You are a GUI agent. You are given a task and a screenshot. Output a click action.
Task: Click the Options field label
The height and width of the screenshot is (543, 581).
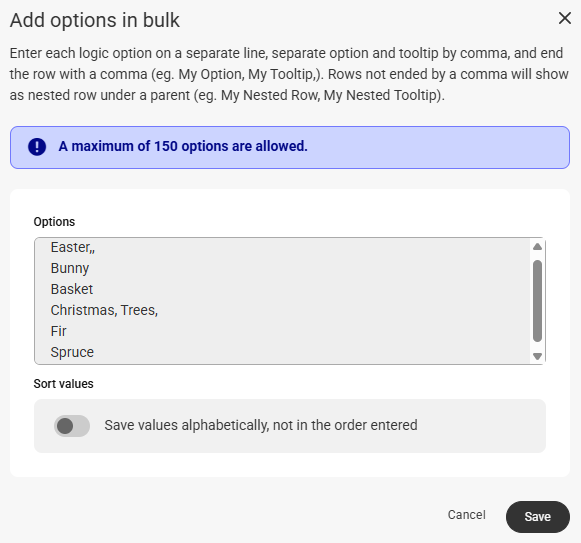54,222
